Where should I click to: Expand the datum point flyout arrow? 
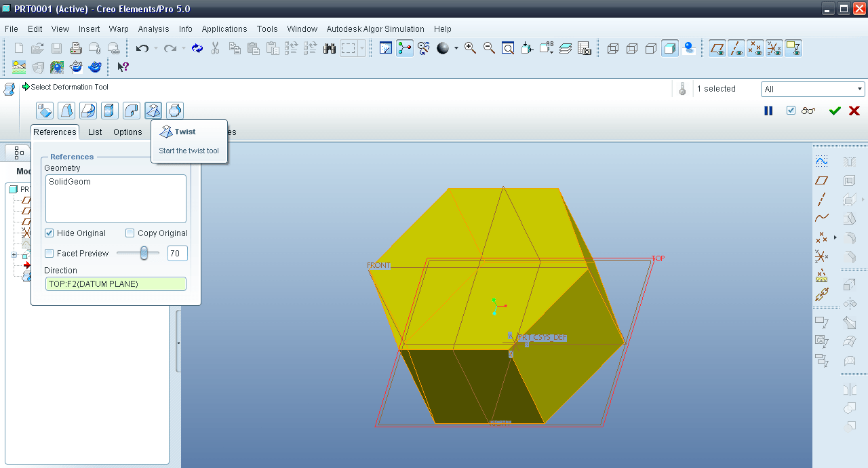pos(835,237)
